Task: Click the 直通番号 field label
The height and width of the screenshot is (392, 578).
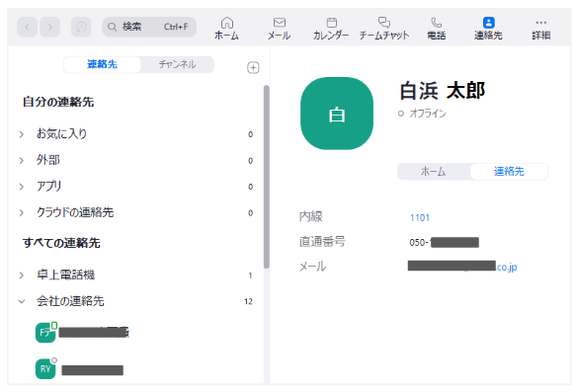Action: 322,242
